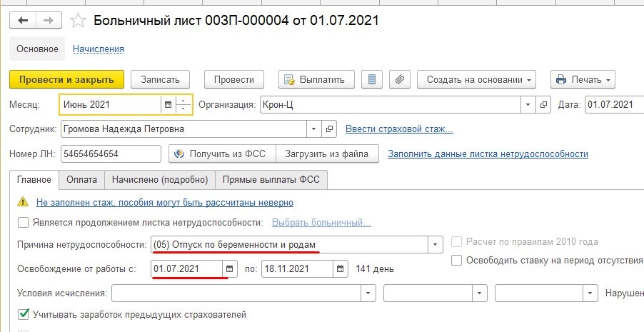Enable 'Освободить ставку на период отсутствия' checkbox
Image resolution: width=644 pixels, height=332 pixels.
click(456, 261)
